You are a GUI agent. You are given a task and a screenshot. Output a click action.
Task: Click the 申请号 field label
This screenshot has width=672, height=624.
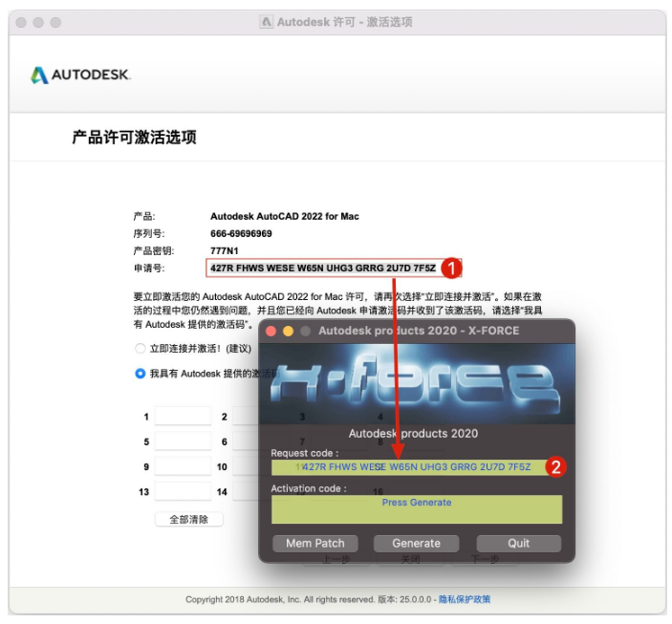149,269
